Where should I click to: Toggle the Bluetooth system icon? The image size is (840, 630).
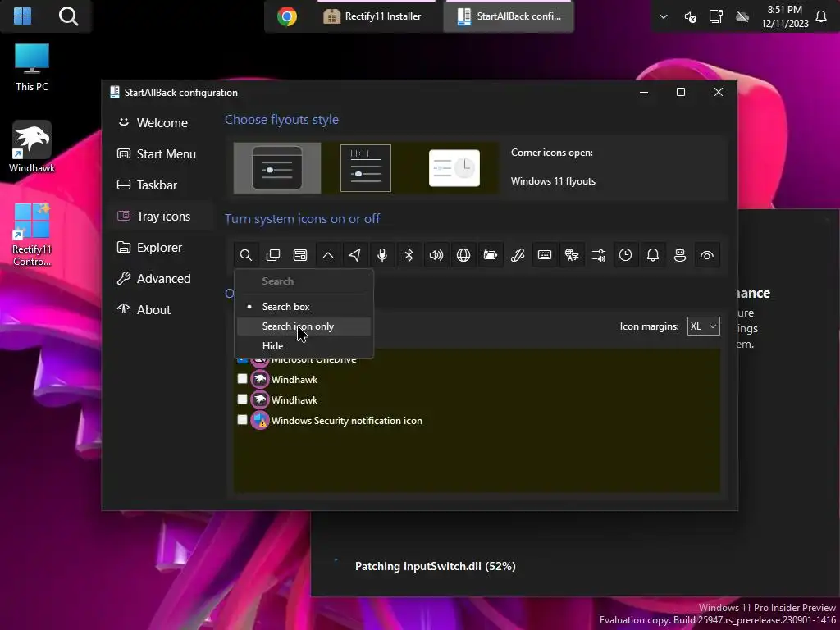(409, 255)
